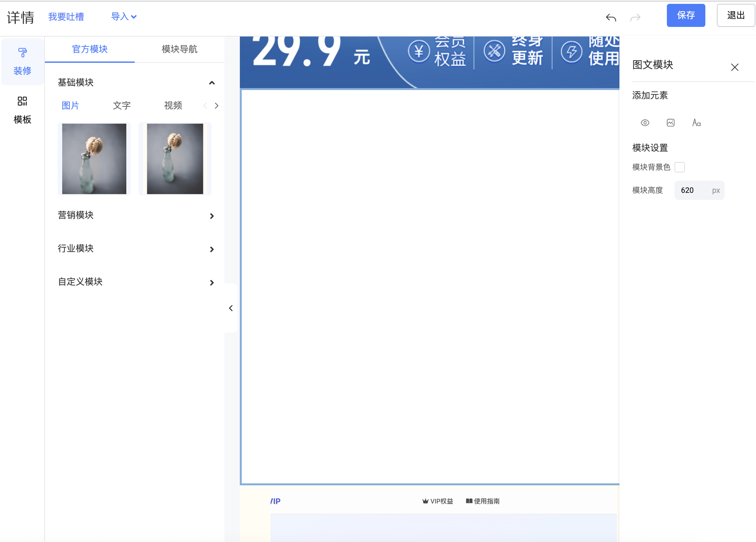Add hotspot element eye icon

[645, 123]
